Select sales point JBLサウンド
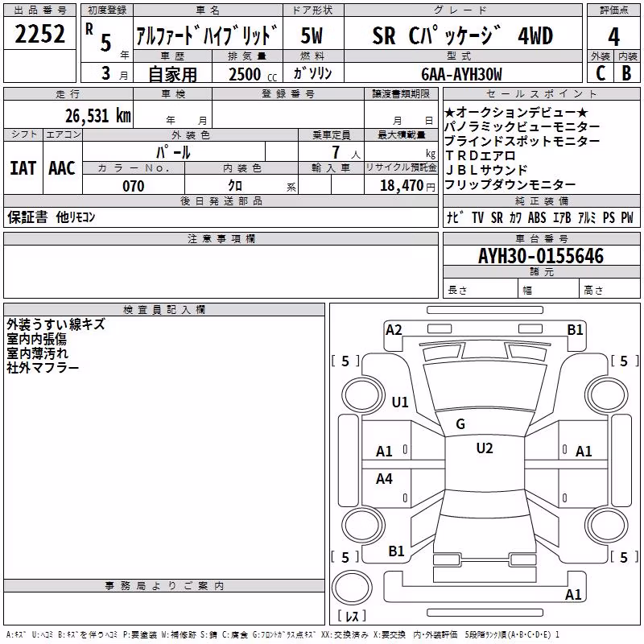This screenshot has width=644, height=644. point(486,170)
